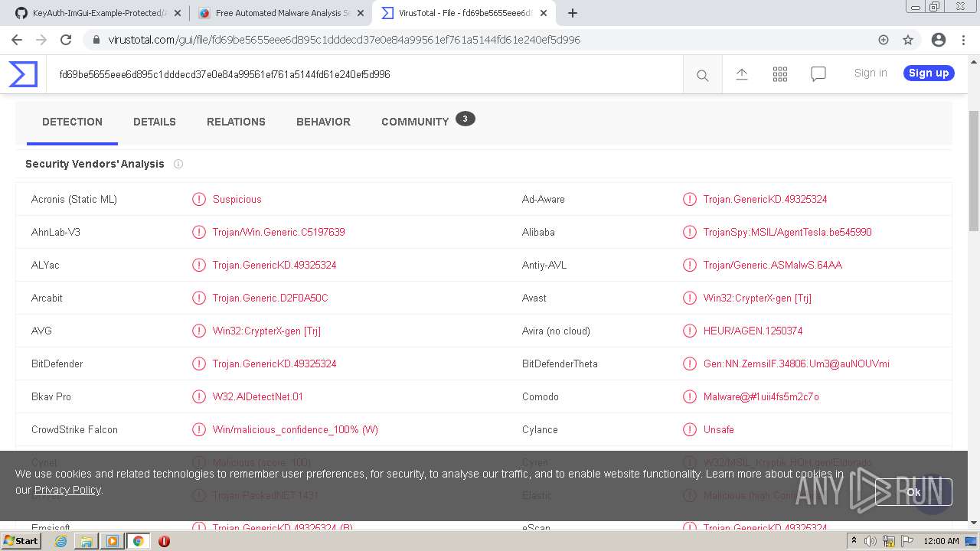
Task: Click the VirusTotal sigma logo
Action: pos(23,74)
